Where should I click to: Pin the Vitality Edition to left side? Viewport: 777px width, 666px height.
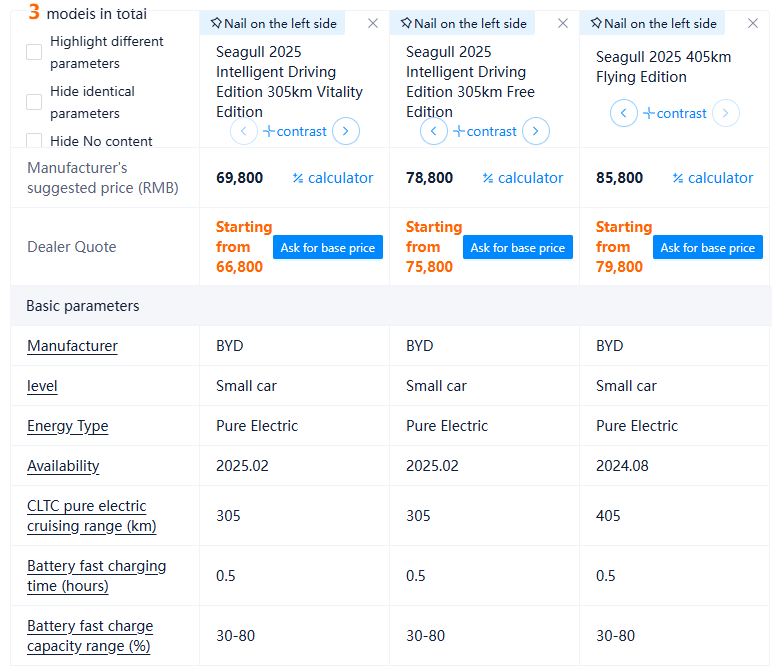click(272, 23)
